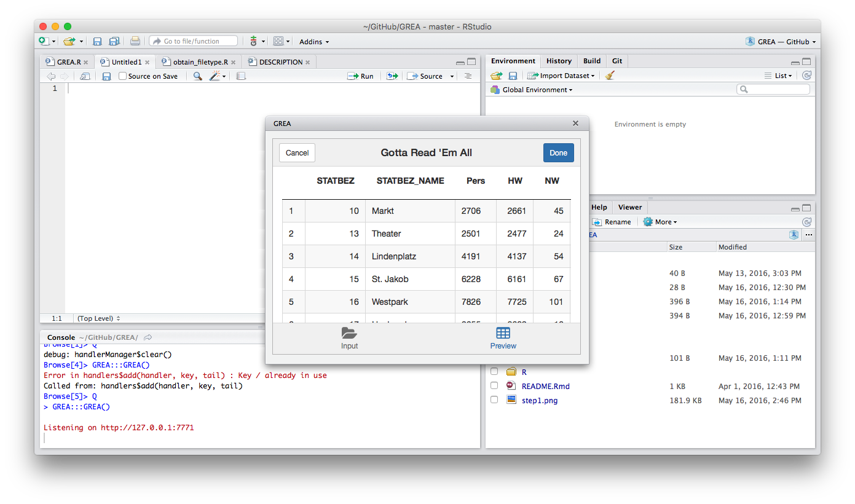Click the step1.png file name
Viewport: 855px width, 504px height.
click(x=540, y=400)
